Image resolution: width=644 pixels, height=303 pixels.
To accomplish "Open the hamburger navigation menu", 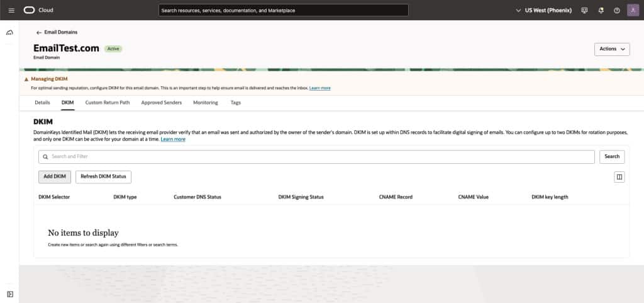I will pyautogui.click(x=11, y=10).
